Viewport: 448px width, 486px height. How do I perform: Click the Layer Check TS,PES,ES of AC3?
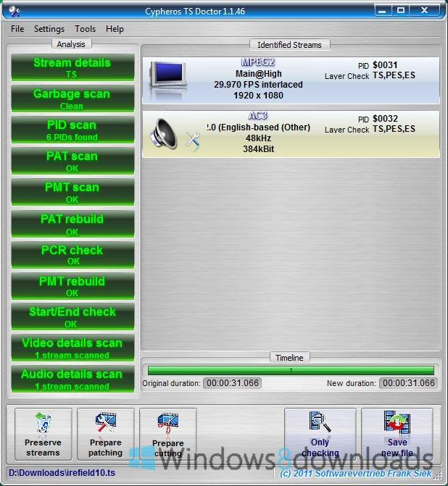coord(370,129)
